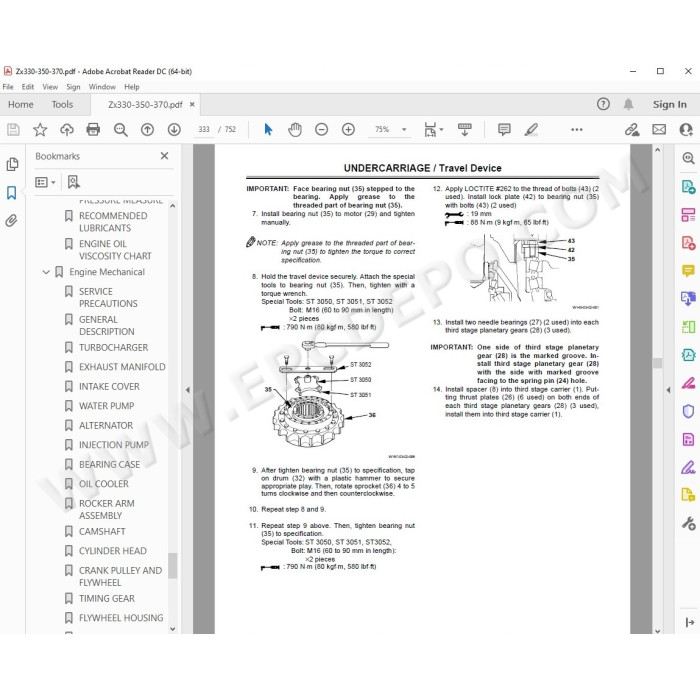The image size is (700, 700).
Task: Open bookmark options list dropdown
Action: pos(45,182)
